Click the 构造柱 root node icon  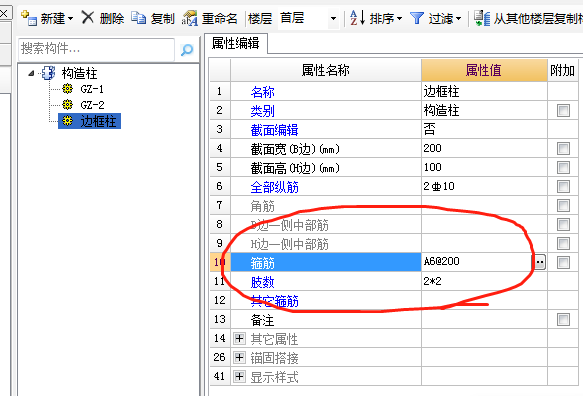click(48, 73)
